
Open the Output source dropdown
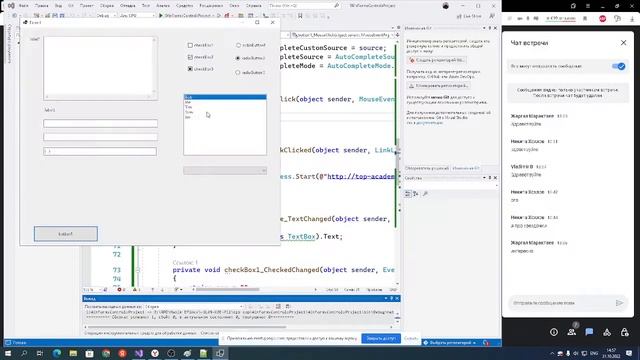pos(194,307)
